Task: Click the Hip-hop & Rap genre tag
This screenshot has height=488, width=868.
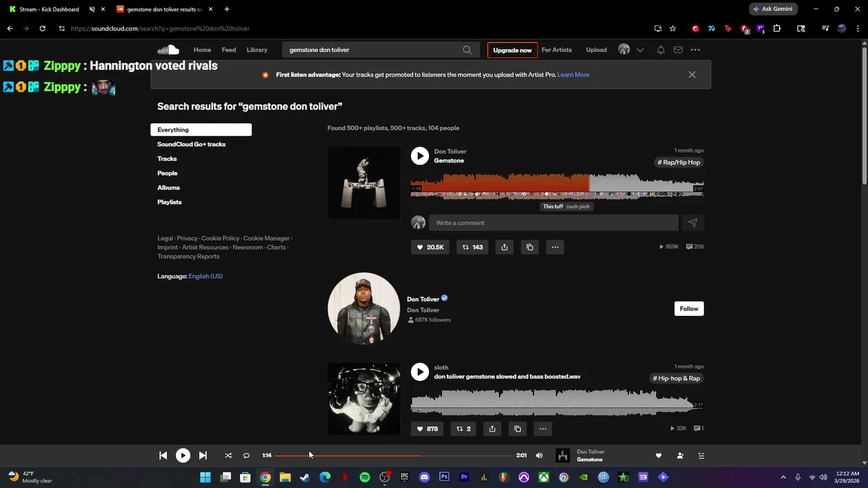Action: 677,378
